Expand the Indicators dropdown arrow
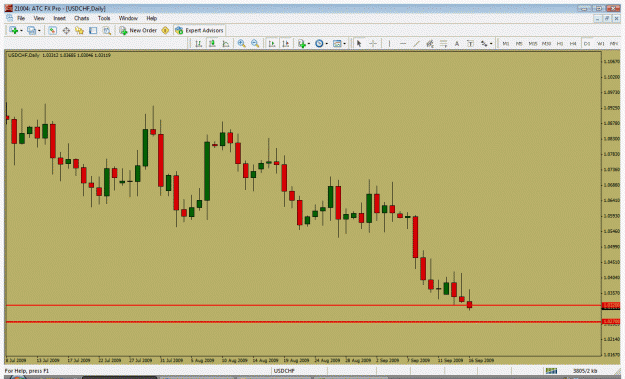Image resolution: width=625 pixels, height=379 pixels. coord(309,43)
